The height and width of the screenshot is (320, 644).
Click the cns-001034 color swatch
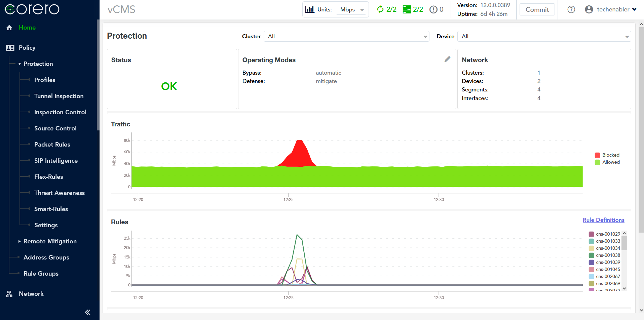(591, 248)
